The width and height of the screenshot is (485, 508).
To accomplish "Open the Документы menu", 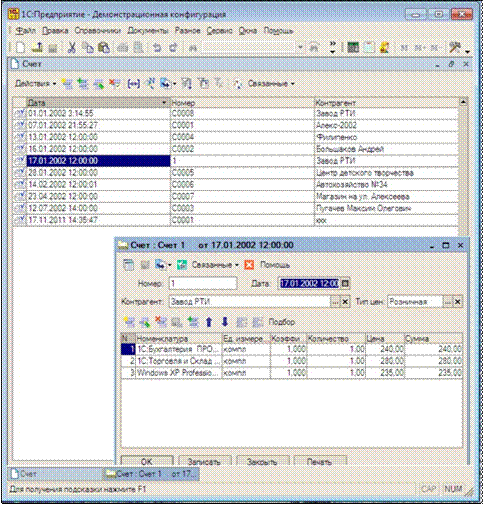I will point(148,31).
